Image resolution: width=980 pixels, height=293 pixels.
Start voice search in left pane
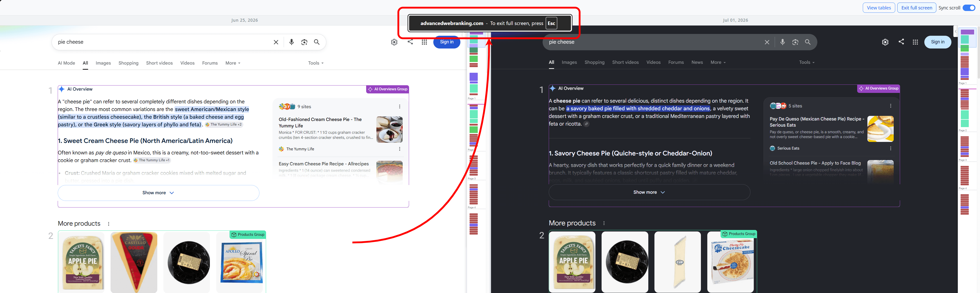click(x=291, y=42)
